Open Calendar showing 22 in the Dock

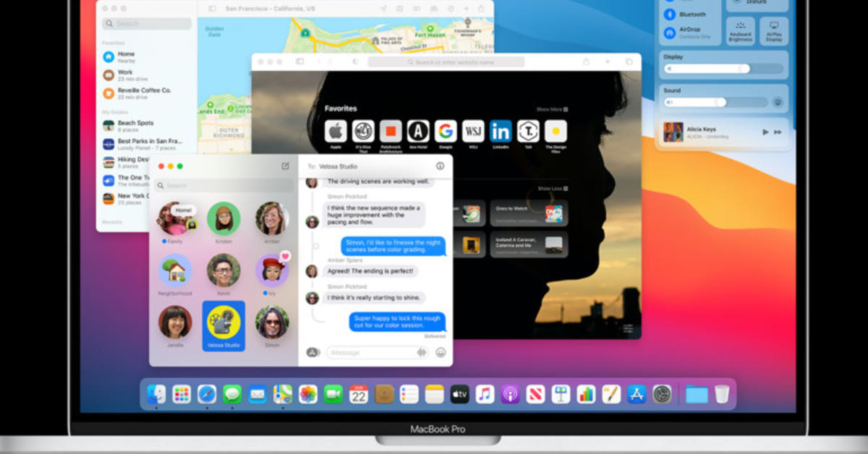tap(359, 394)
